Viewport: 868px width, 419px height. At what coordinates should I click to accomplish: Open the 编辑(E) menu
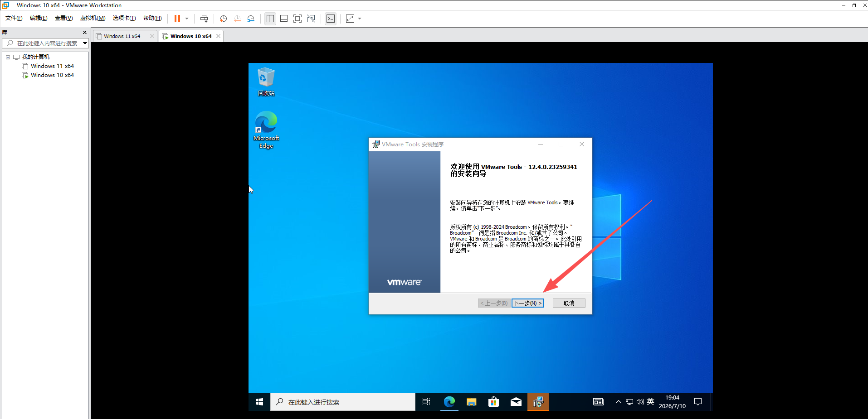[39, 18]
